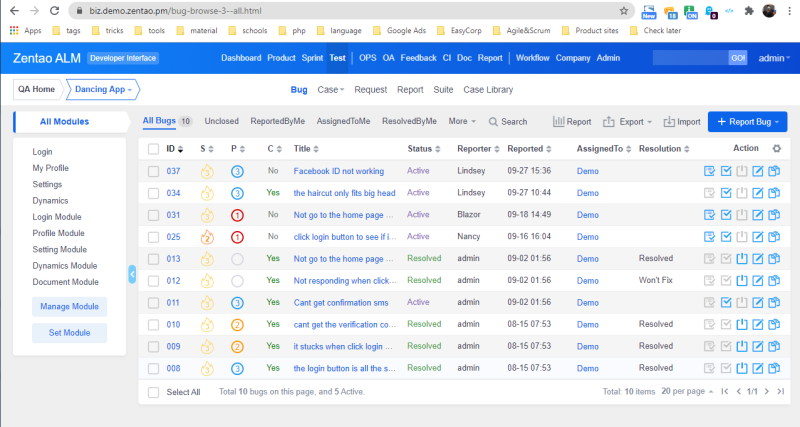Click the Manage Module button
Image resolution: width=800 pixels, height=427 pixels.
(70, 307)
